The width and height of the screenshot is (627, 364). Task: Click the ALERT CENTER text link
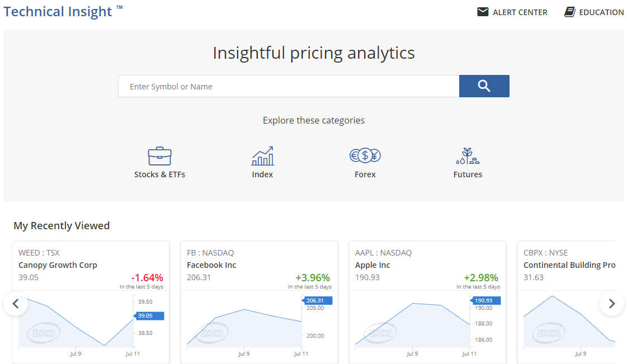point(520,12)
